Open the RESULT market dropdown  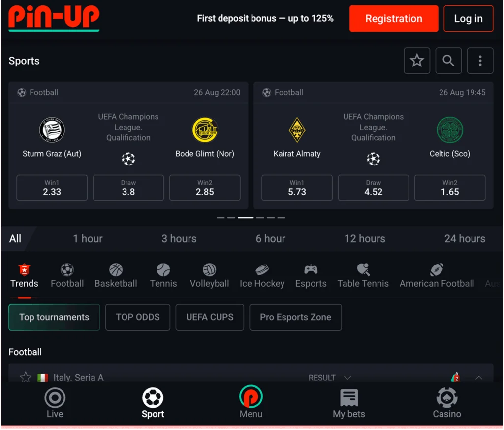tap(329, 378)
